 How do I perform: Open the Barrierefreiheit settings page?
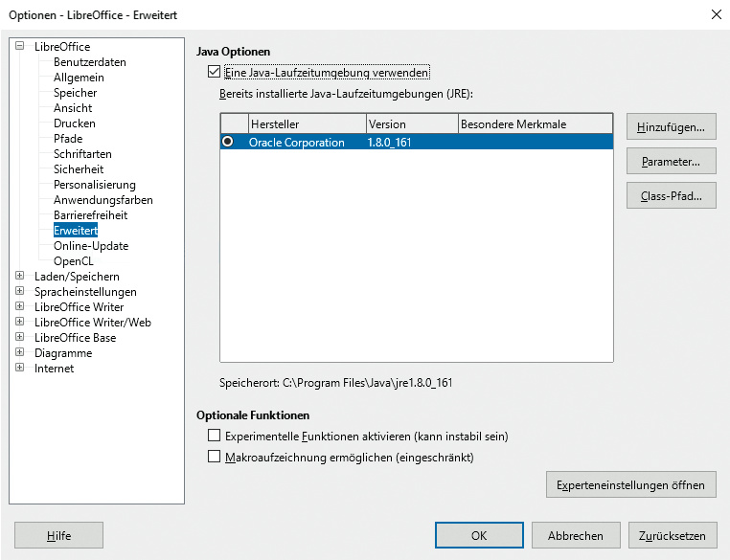90,215
